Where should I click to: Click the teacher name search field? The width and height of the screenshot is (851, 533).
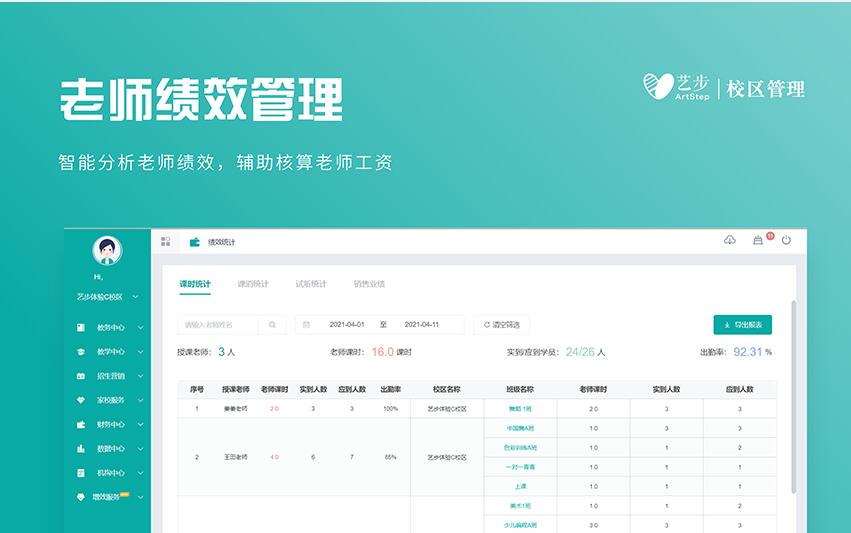point(219,325)
